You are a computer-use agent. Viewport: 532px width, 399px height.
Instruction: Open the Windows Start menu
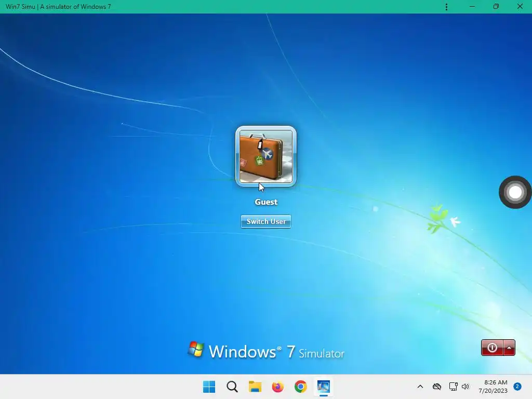209,387
